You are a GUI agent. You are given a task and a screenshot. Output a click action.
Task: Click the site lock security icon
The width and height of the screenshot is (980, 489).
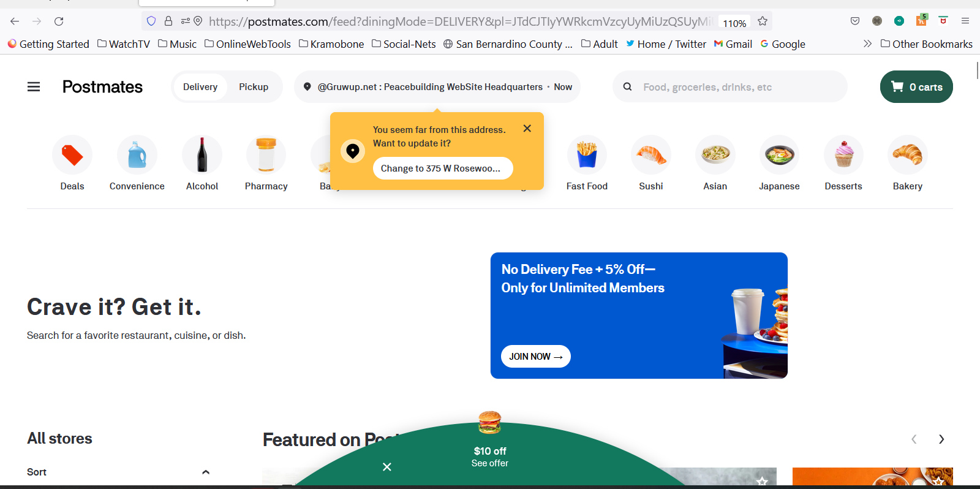[168, 21]
